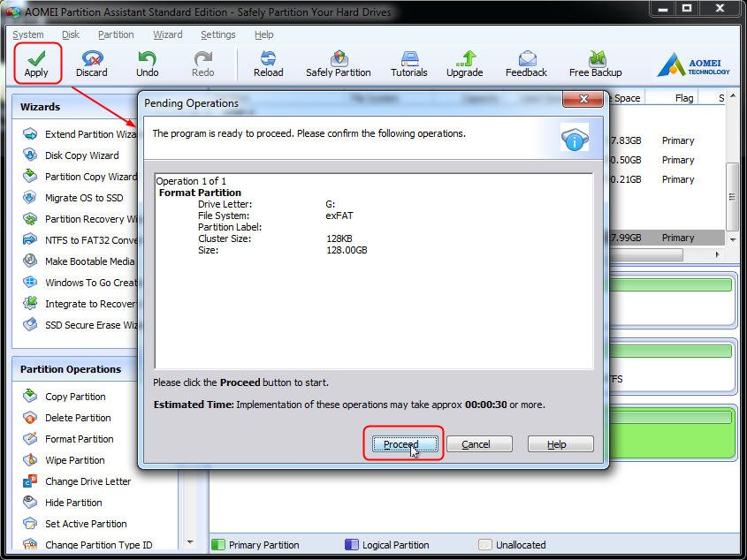Launch the Partition Copy Wizard
Viewport: 747px width, 560px height.
tap(80, 177)
